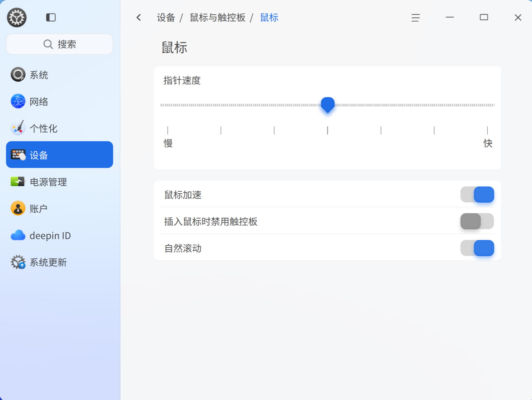
Task: Select the 系统更新 sidebar entry
Action: (60, 262)
